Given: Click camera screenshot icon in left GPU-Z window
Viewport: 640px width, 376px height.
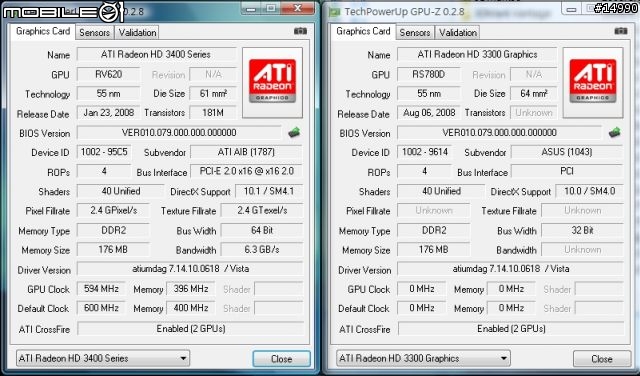Looking at the screenshot, I should [300, 31].
